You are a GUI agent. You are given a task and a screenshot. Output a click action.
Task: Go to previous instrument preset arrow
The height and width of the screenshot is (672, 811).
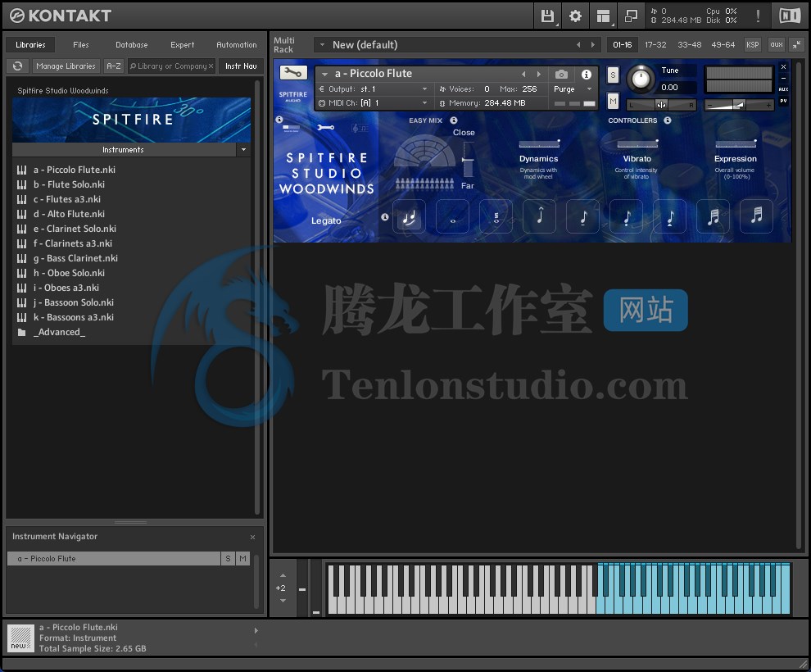[x=524, y=74]
